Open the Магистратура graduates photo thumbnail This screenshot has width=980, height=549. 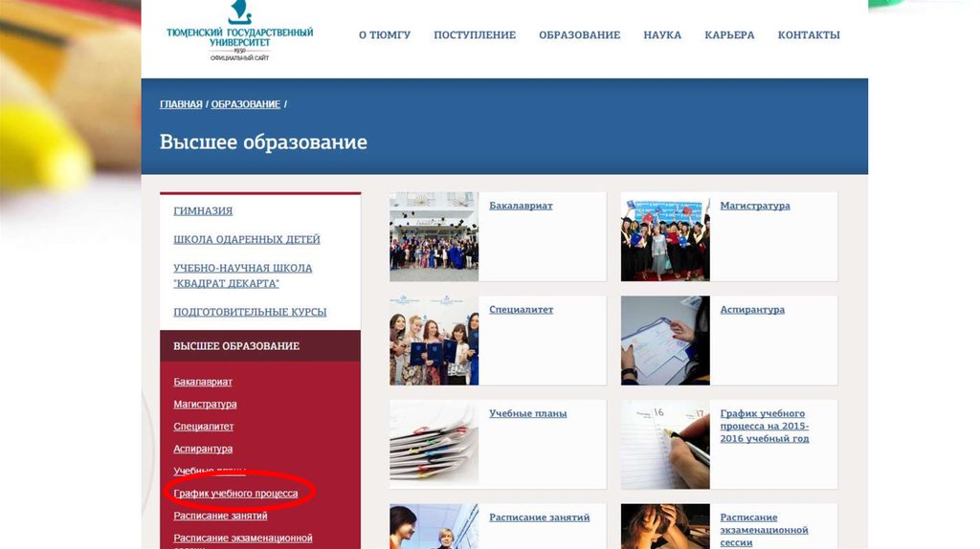click(x=665, y=236)
